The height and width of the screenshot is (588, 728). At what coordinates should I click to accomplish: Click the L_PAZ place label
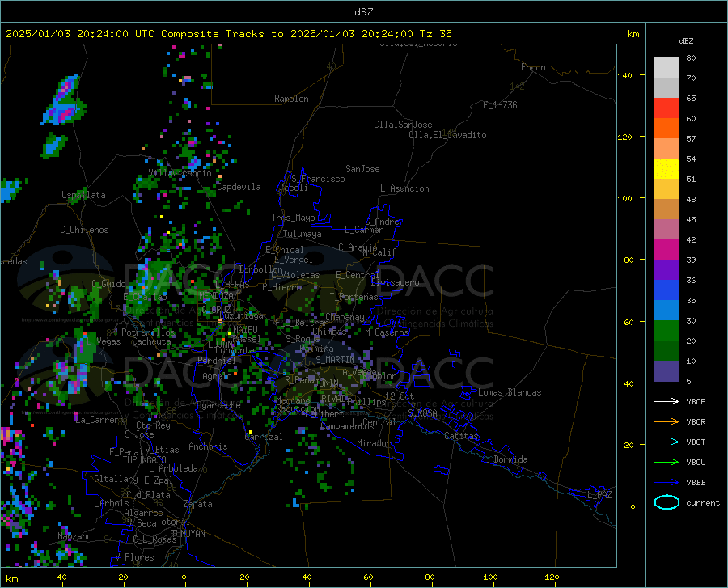click(599, 495)
